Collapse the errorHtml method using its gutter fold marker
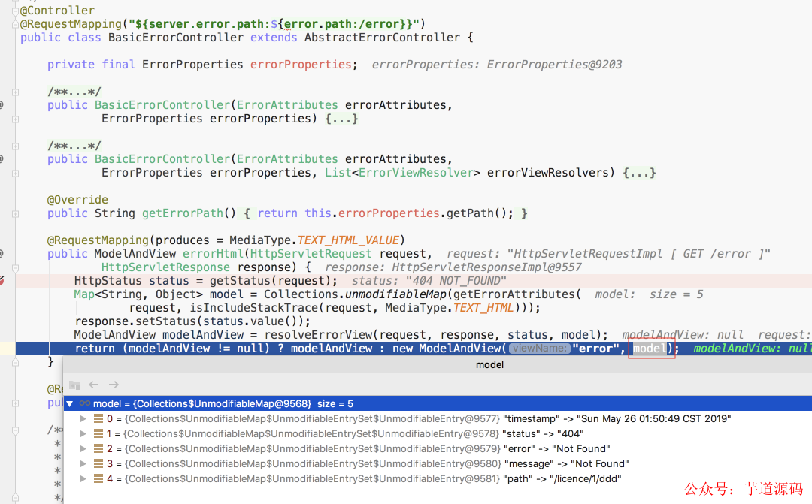The width and height of the screenshot is (812, 504). pos(16,268)
